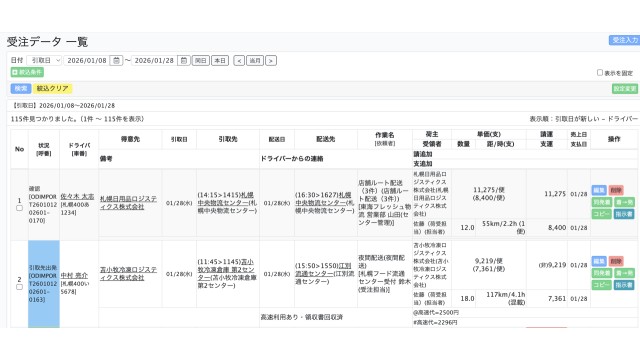The image size is (640, 360).
Task: Click row 1 quantity 12.0
Action: [467, 228]
